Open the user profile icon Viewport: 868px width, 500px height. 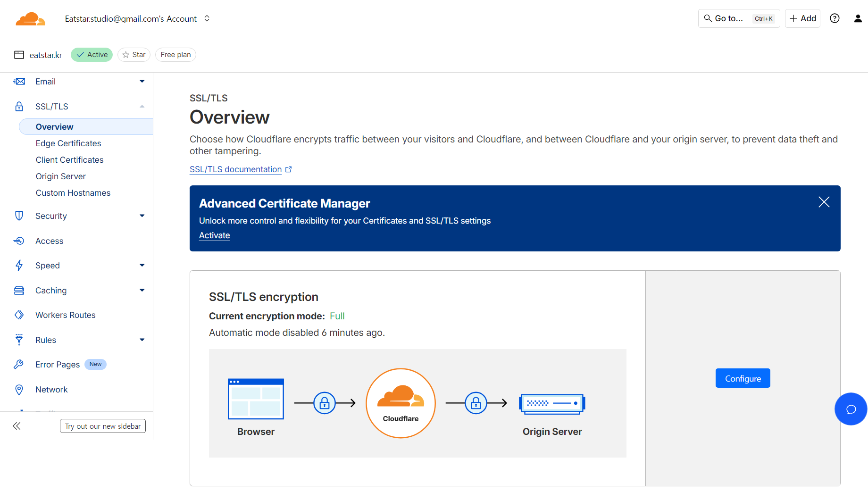(x=858, y=18)
